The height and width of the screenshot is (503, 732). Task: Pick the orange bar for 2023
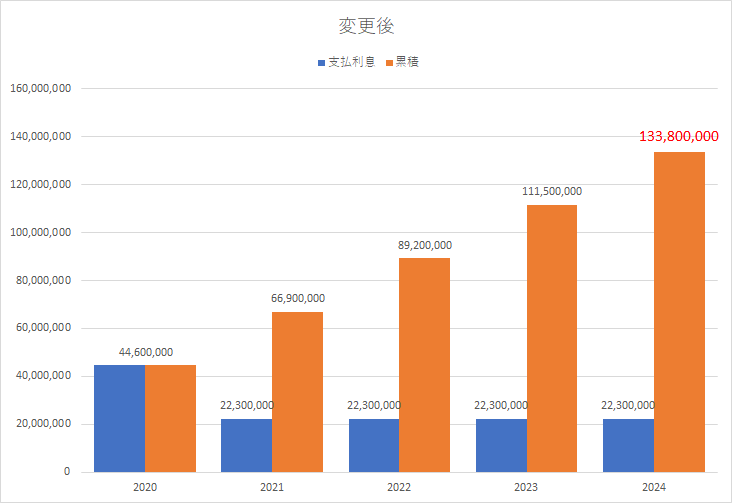click(x=552, y=338)
